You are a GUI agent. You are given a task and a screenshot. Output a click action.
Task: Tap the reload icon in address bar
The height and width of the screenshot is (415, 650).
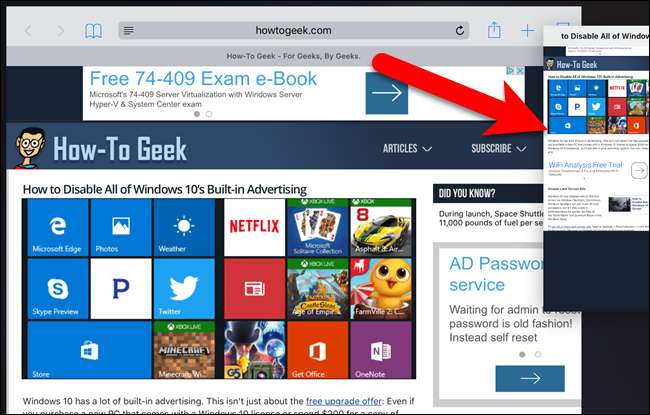coord(459,30)
